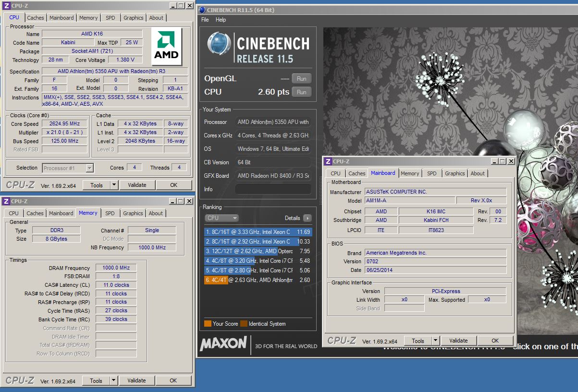Open the Help menu in Cinebench
The image size is (578, 392).
coord(221,20)
